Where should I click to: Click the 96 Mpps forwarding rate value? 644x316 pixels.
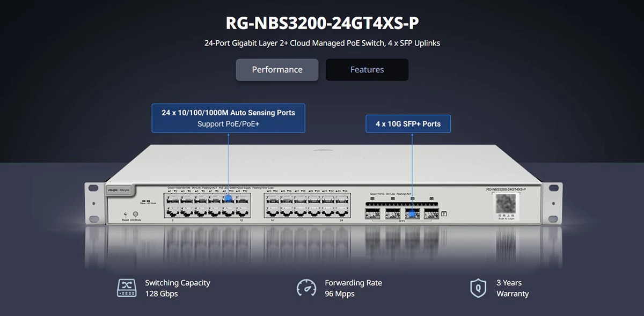pyautogui.click(x=339, y=293)
